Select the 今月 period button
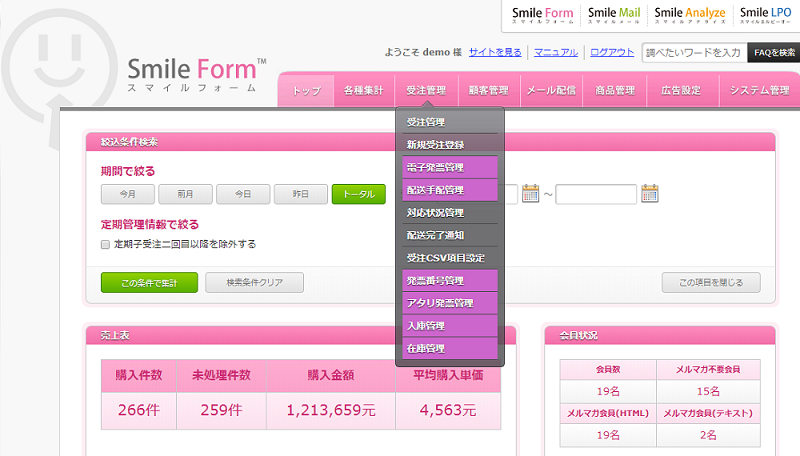This screenshot has height=456, width=800. tap(128, 194)
